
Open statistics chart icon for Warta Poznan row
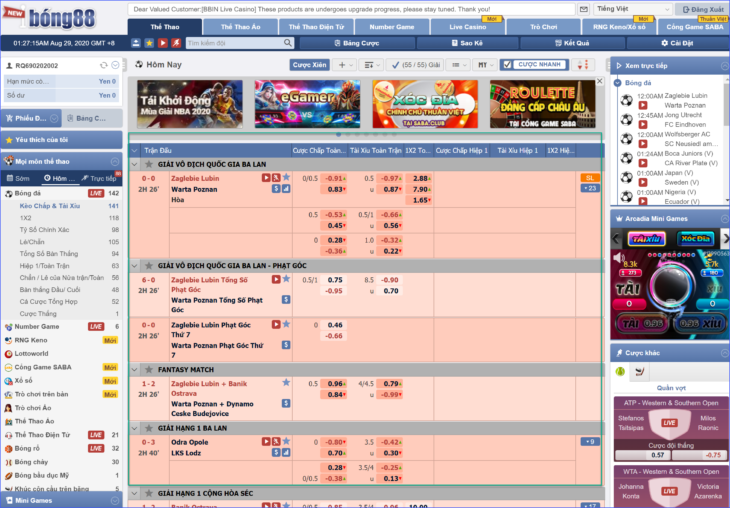286,189
